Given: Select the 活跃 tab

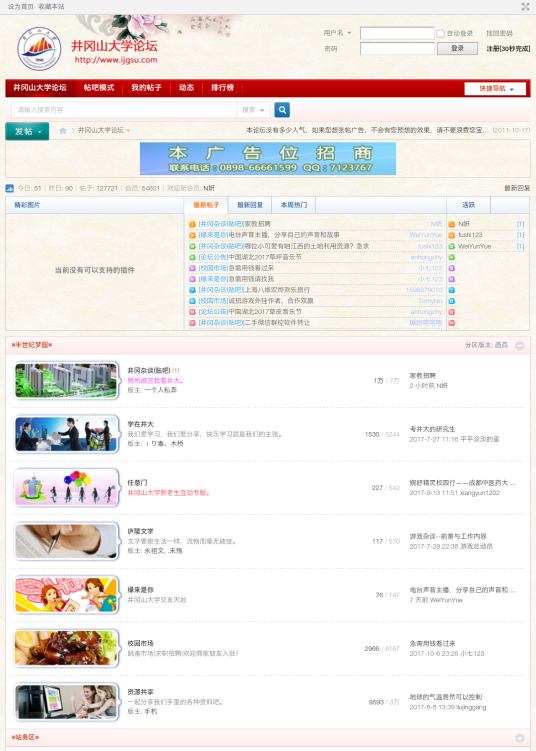Looking at the screenshot, I should [468, 205].
